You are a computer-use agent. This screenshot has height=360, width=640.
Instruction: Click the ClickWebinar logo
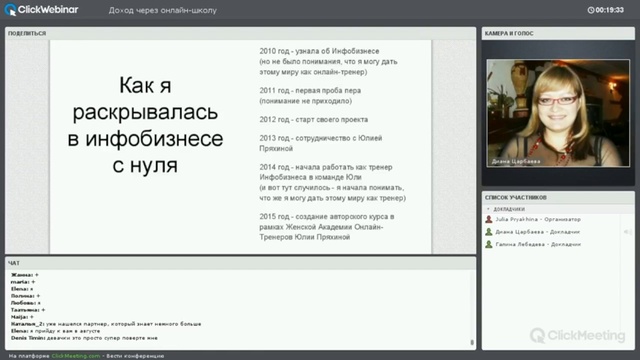click(x=41, y=10)
